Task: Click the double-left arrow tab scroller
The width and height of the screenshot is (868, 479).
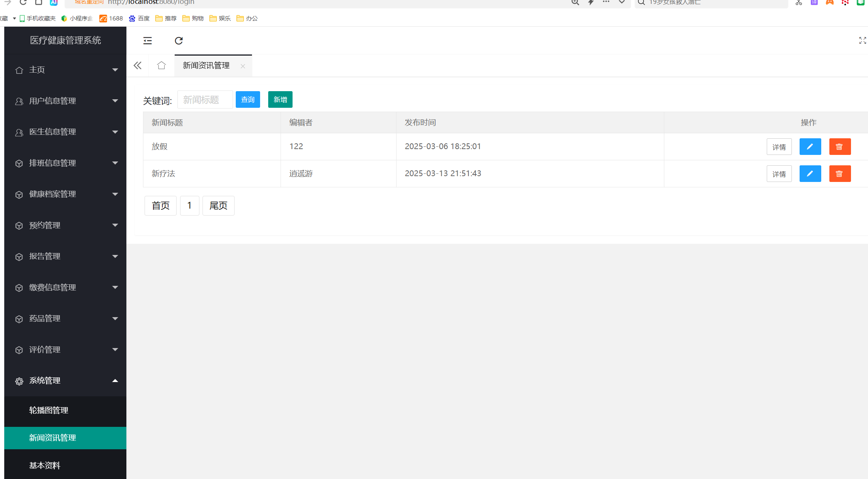Action: coord(138,65)
